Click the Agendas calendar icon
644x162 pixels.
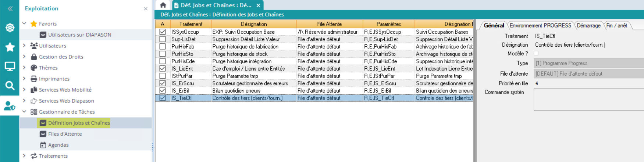(x=43, y=145)
